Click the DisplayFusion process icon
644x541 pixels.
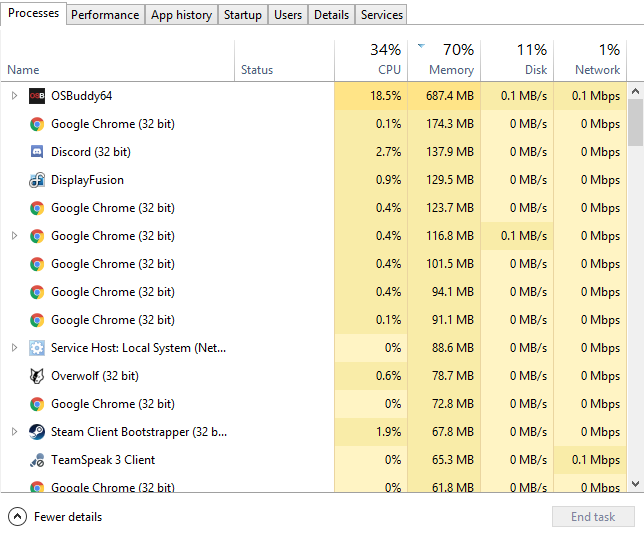[37, 180]
